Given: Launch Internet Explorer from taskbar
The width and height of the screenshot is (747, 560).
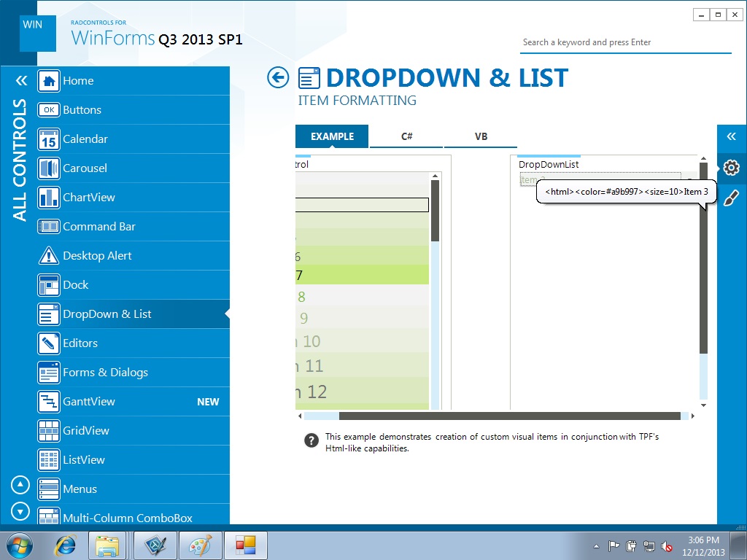Looking at the screenshot, I should (x=65, y=545).
